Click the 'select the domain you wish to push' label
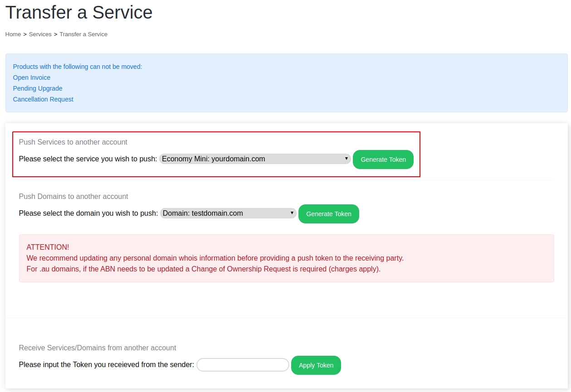Image resolution: width=571 pixels, height=392 pixels. pyautogui.click(x=88, y=213)
